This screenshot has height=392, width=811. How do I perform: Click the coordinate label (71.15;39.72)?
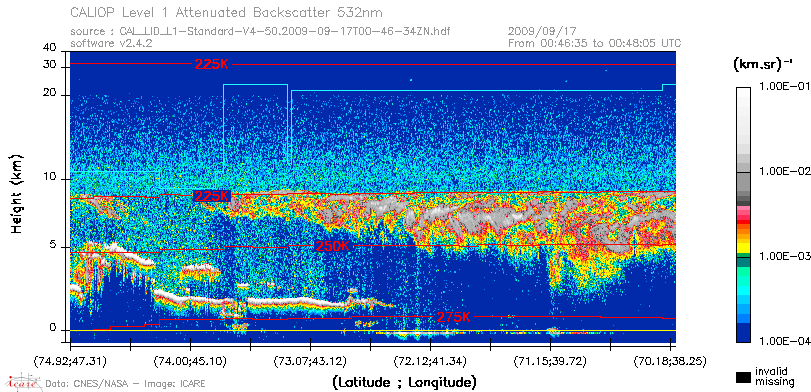[x=550, y=360]
